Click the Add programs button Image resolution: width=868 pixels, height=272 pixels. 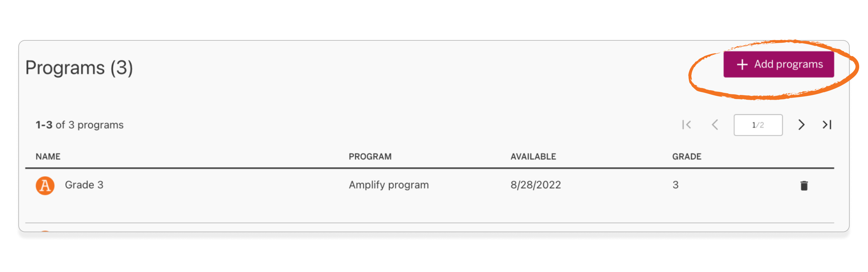[778, 64]
